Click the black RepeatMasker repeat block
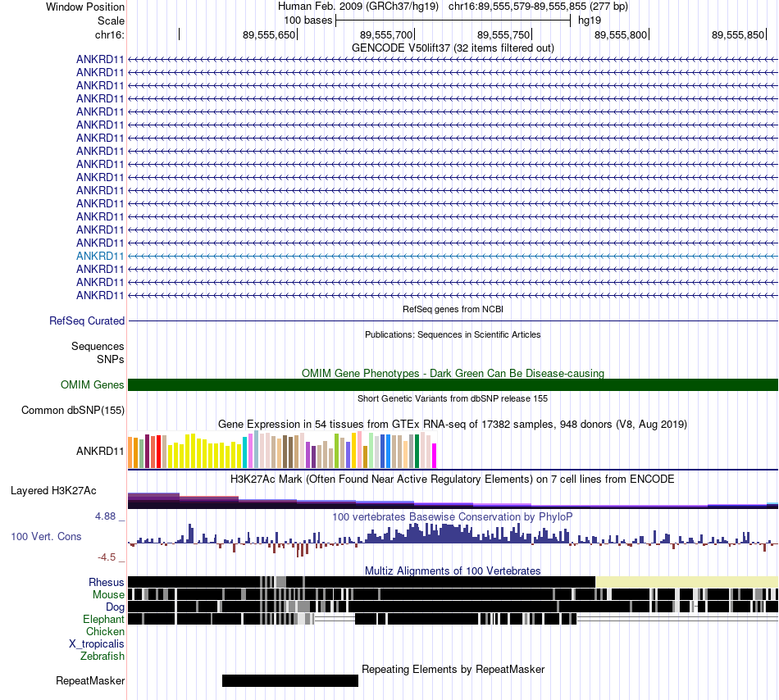The width and height of the screenshot is (779, 700). (x=290, y=680)
